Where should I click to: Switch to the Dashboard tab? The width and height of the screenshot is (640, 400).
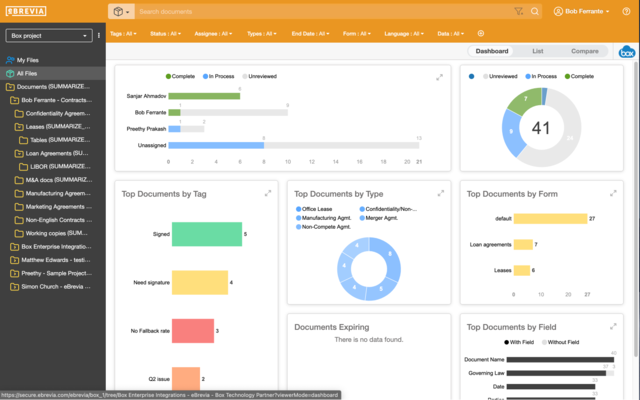coord(492,51)
